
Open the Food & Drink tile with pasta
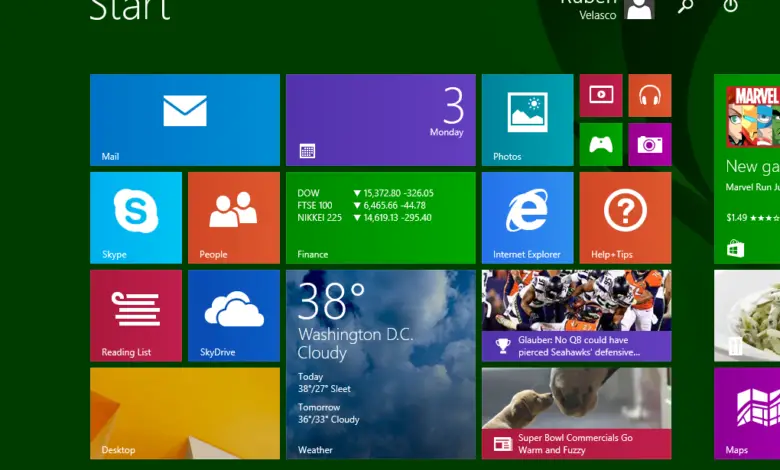pyautogui.click(x=747, y=316)
